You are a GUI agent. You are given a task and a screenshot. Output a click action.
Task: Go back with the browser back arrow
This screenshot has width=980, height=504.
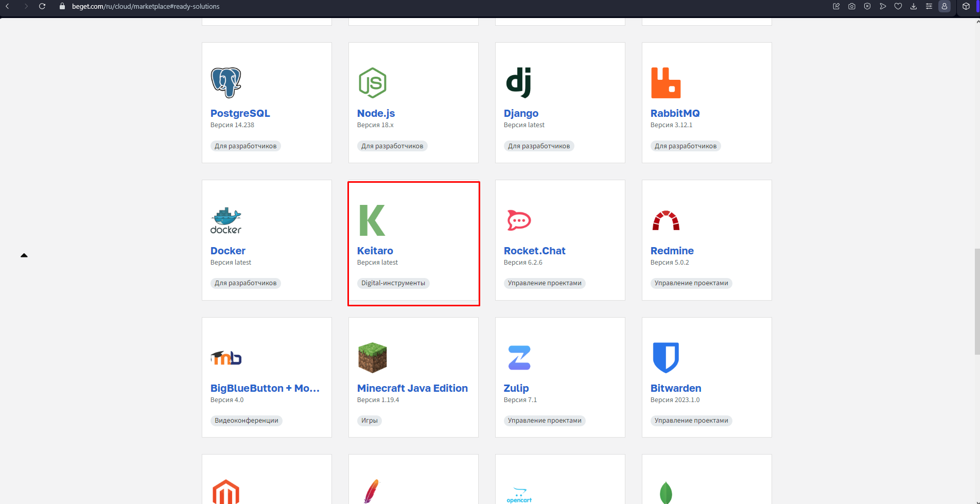[8, 6]
